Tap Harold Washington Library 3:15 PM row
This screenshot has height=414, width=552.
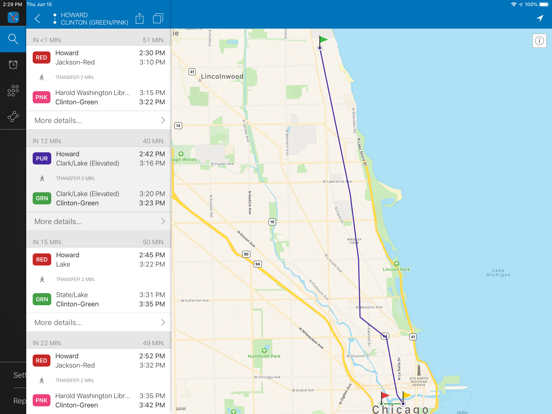[x=99, y=97]
